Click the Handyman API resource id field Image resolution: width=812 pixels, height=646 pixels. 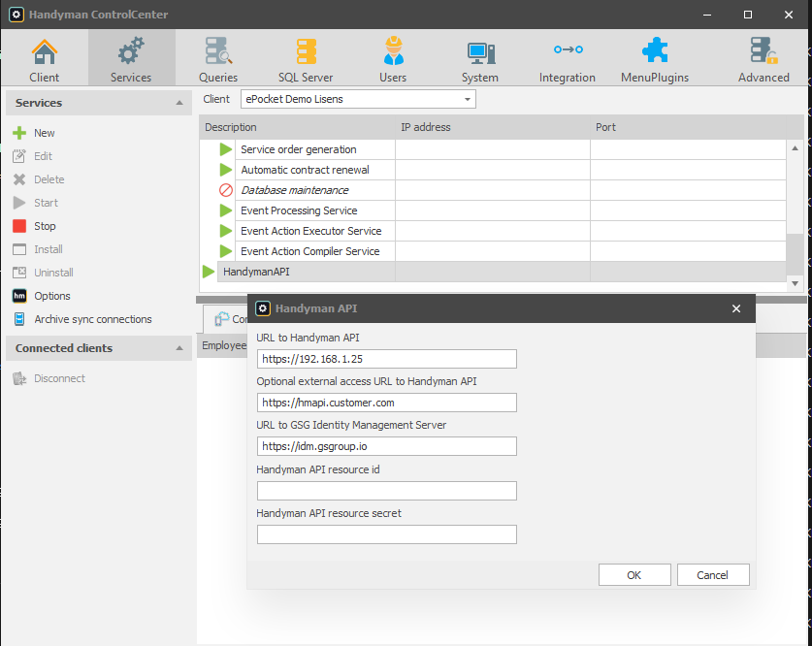tap(387, 491)
